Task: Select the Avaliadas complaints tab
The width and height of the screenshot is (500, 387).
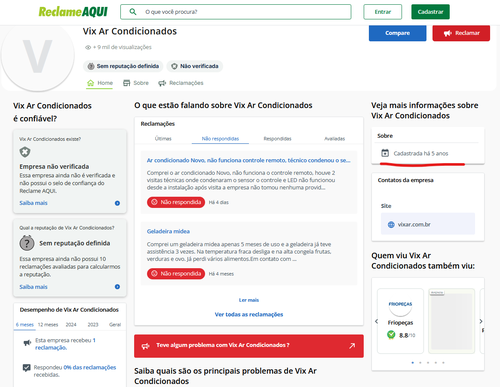Action: coord(334,139)
